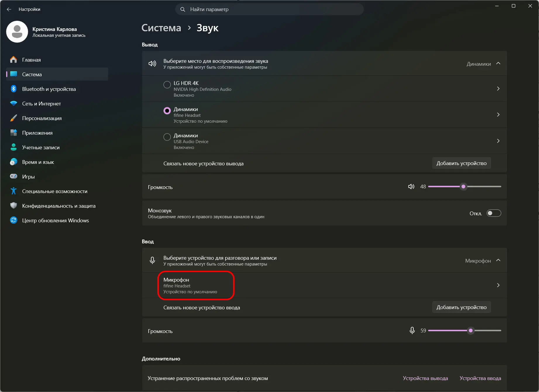
Task: Collapse the input device list next to Микрофон
Action: 498,261
